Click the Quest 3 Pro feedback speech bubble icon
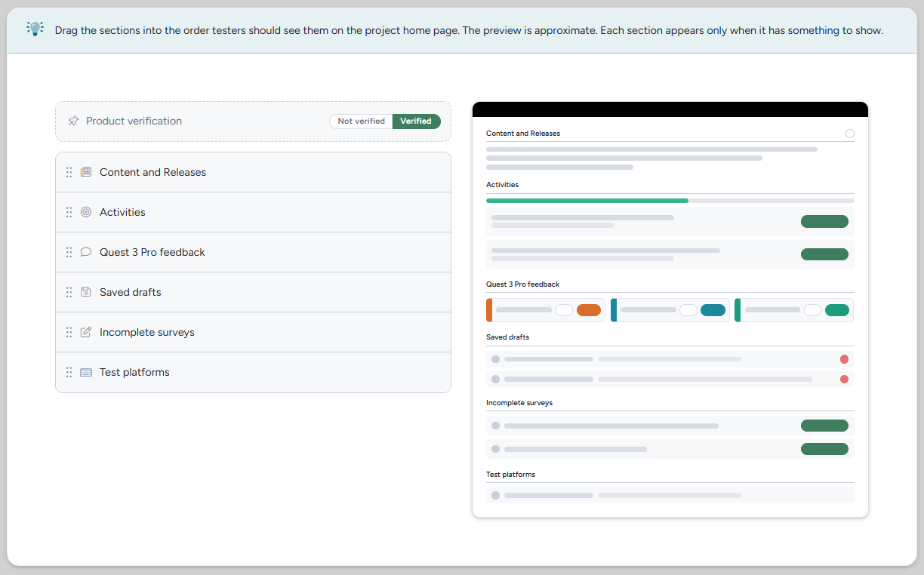Screen dimensions: 924x575 pos(86,252)
